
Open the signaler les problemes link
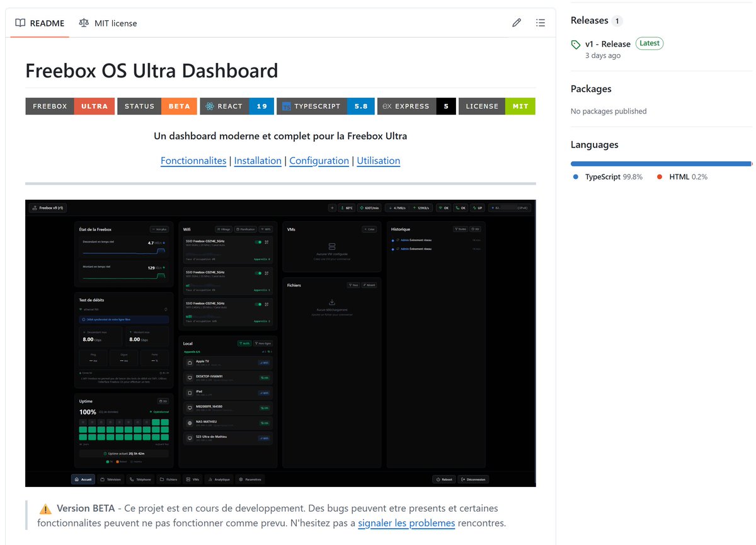(406, 523)
